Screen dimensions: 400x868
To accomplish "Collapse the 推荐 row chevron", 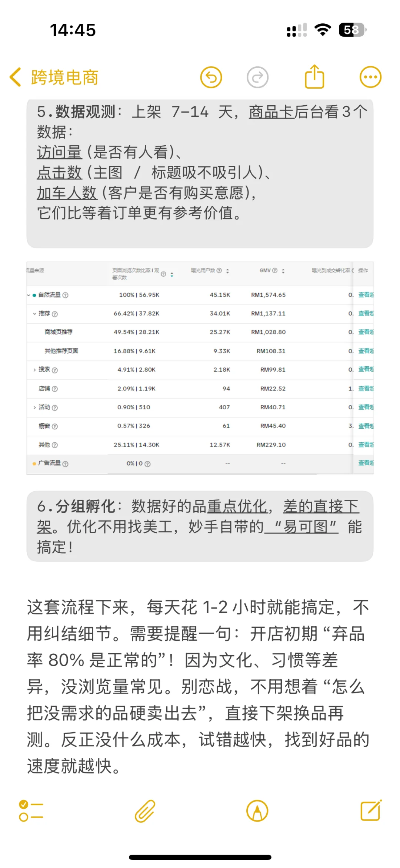I will 35,314.
